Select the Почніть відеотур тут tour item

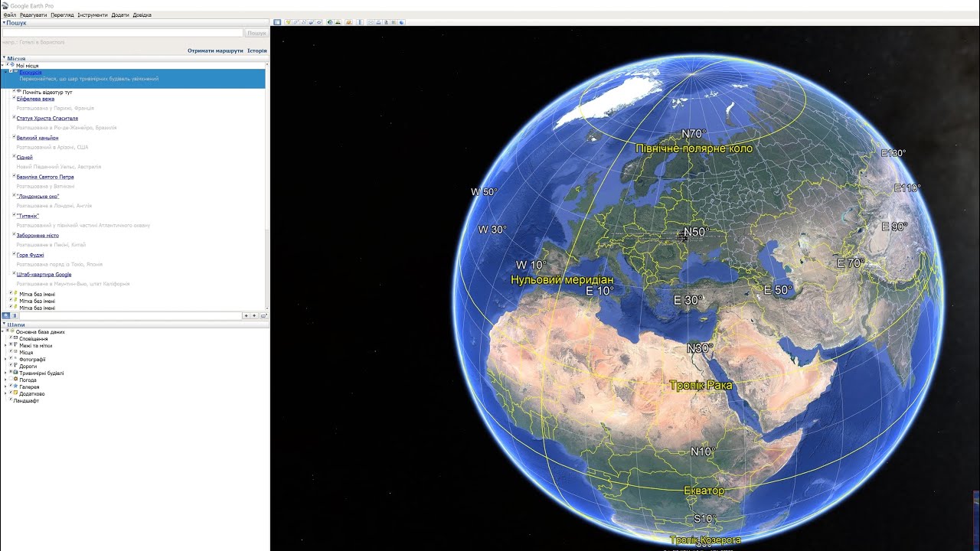point(47,92)
